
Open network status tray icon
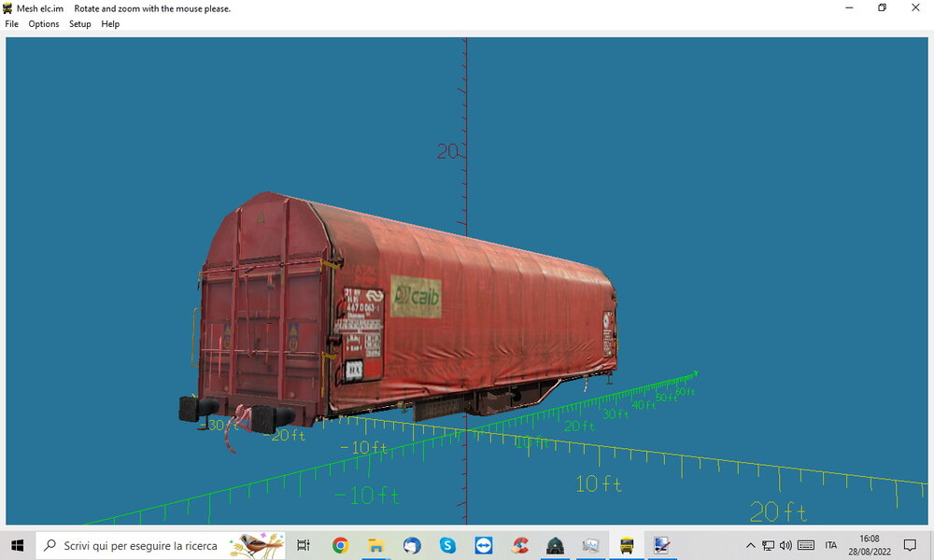pos(769,545)
